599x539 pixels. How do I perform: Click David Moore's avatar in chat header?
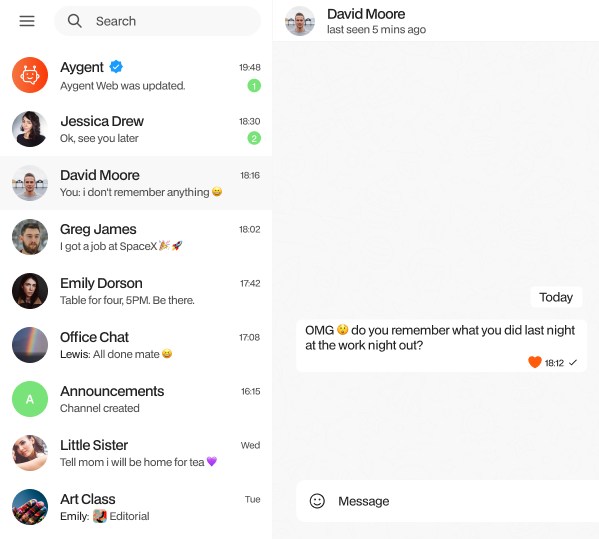(x=300, y=21)
